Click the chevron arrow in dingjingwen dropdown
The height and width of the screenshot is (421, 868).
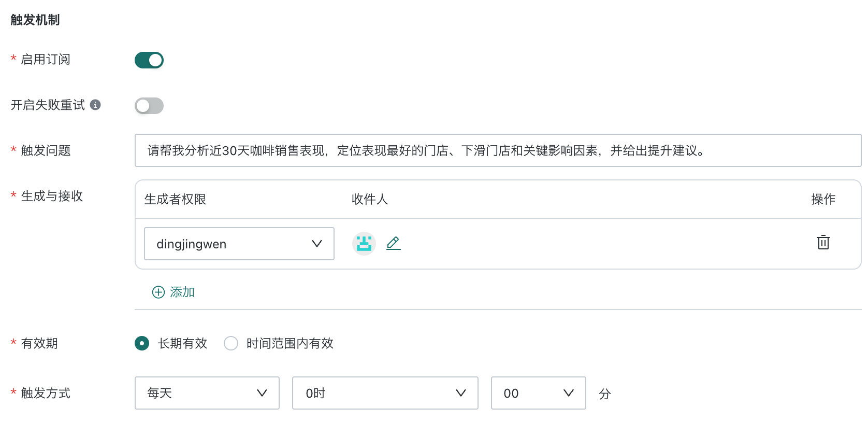coord(317,244)
